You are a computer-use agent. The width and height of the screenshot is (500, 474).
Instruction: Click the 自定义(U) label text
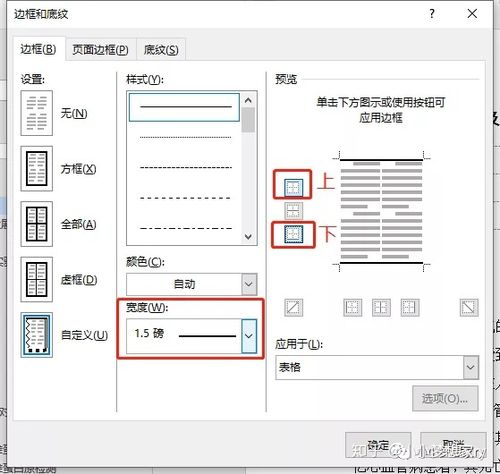(x=84, y=335)
